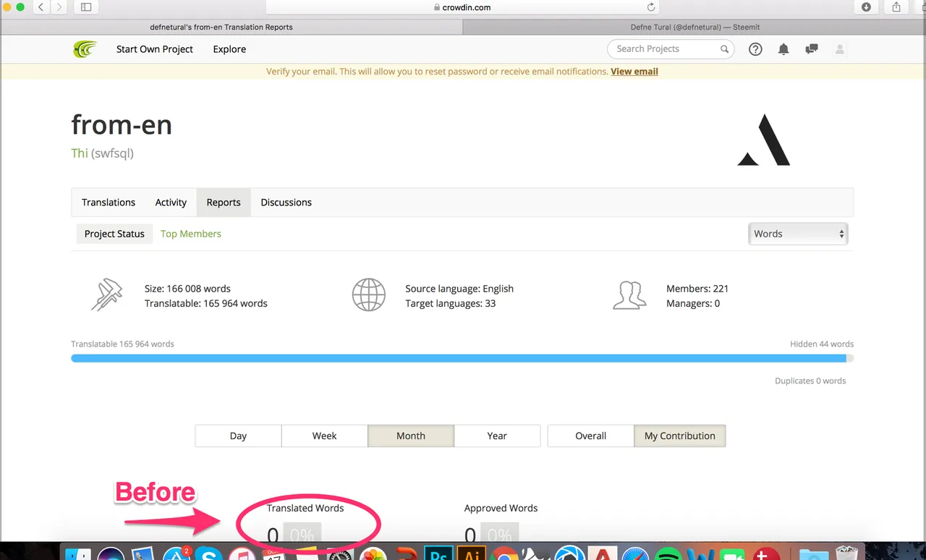Image resolution: width=926 pixels, height=560 pixels.
Task: Open Safari downloads list
Action: 867,7
